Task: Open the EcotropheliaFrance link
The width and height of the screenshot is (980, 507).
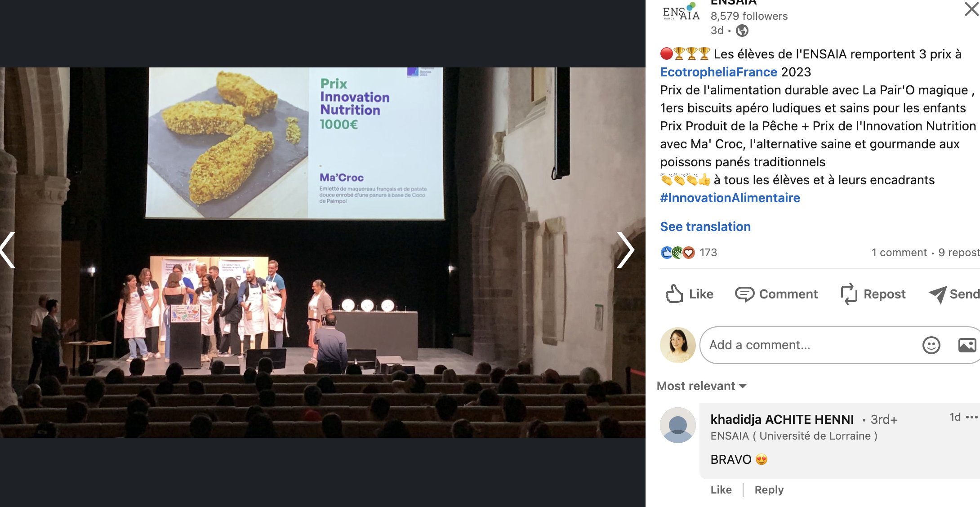Action: tap(718, 72)
